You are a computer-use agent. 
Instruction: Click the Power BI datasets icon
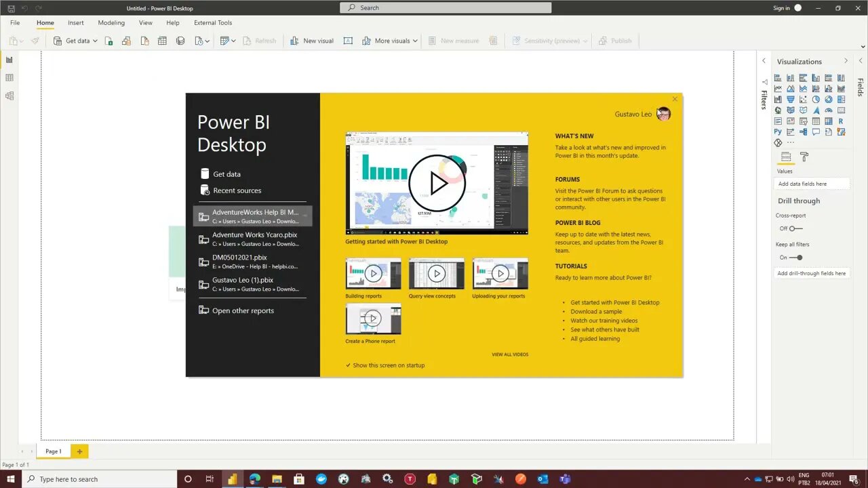(x=126, y=41)
